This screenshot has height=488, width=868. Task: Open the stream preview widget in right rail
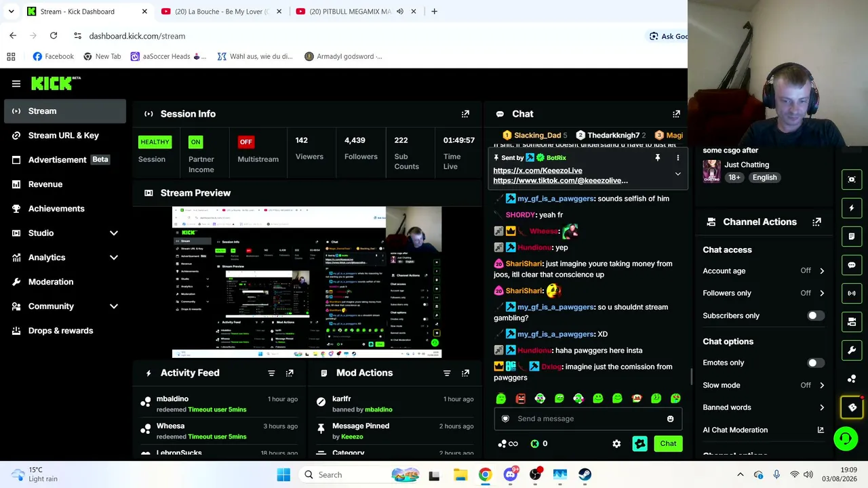[852, 180]
